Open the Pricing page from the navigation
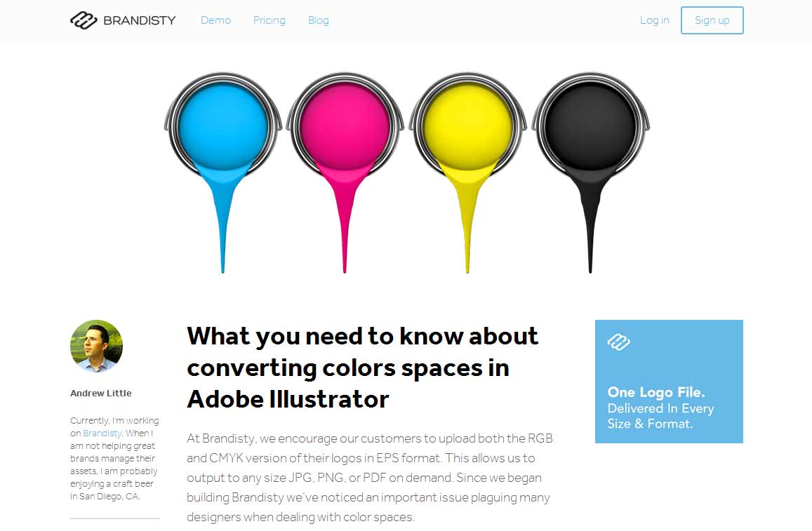This screenshot has width=812, height=531. point(269,20)
